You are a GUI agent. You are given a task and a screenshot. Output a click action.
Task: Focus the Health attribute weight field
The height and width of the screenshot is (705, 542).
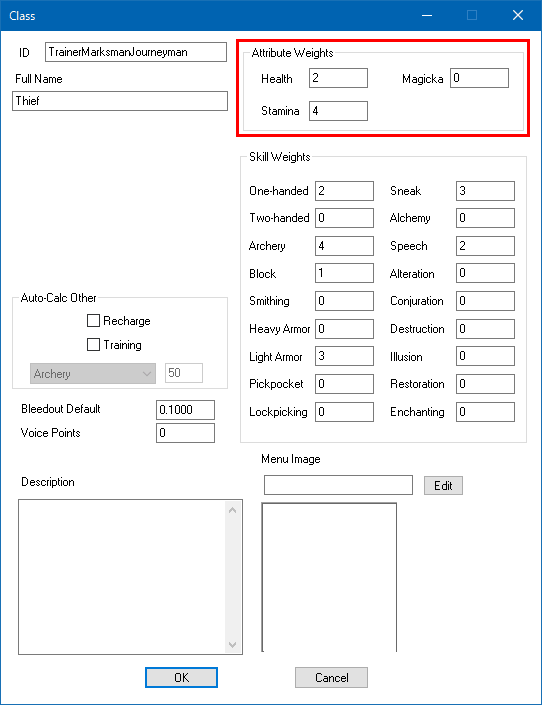point(338,78)
